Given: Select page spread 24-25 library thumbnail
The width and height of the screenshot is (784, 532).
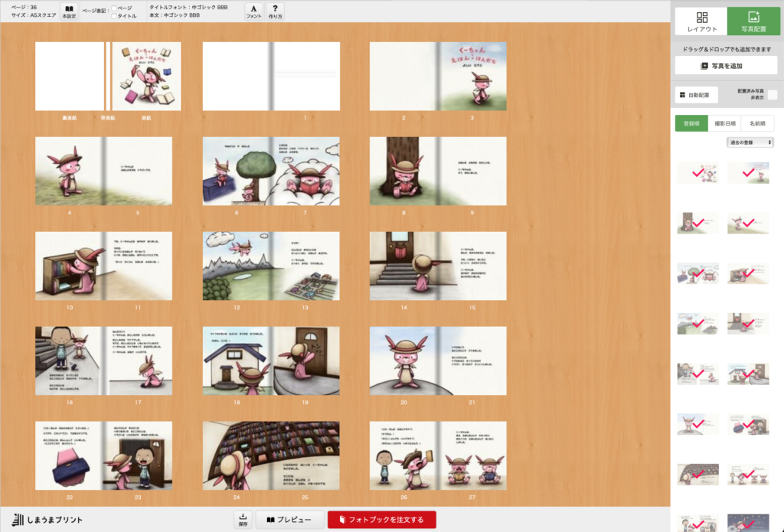Looking at the screenshot, I should [271, 455].
